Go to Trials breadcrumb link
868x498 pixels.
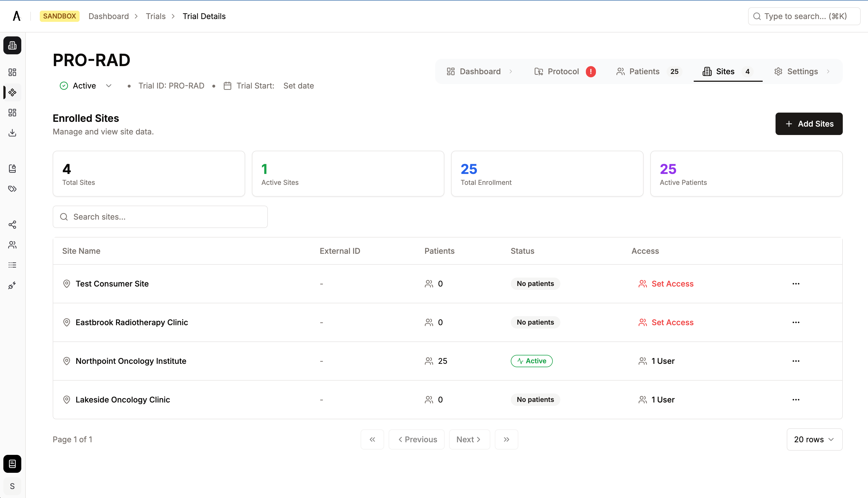click(x=156, y=16)
